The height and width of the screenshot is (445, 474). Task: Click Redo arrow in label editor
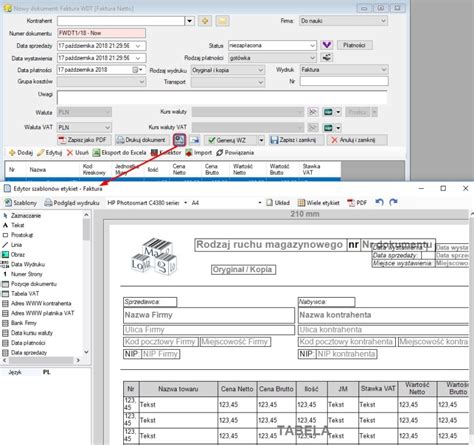[x=394, y=202]
